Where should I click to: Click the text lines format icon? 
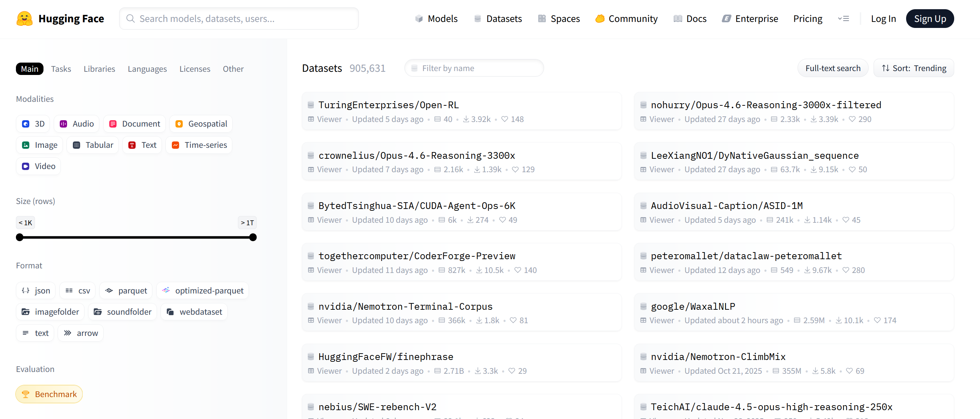25,333
